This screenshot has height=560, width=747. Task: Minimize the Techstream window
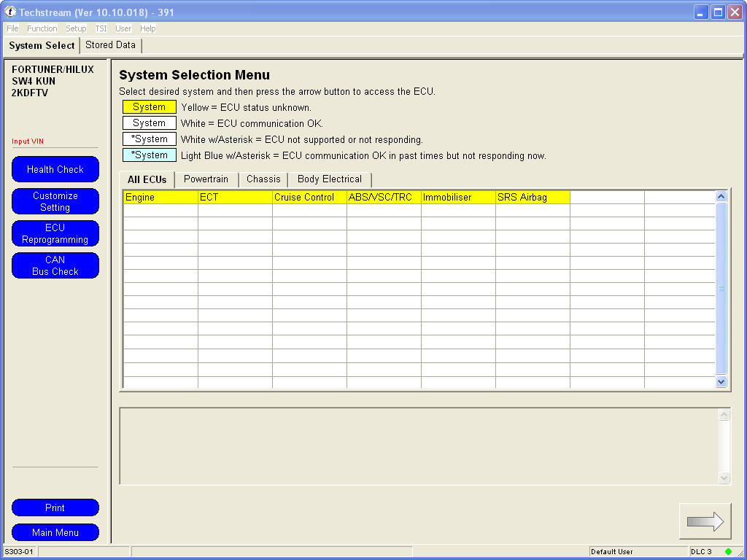[x=701, y=12]
